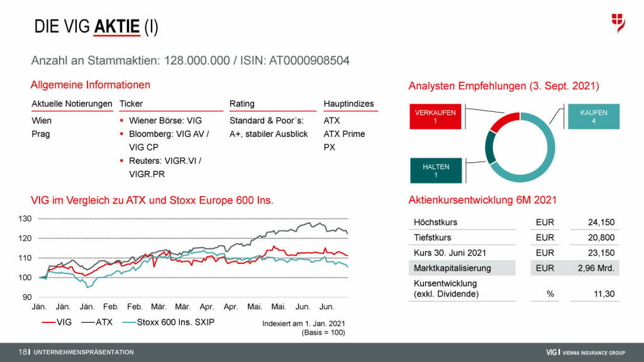The image size is (644, 362).
Task: Click the Höchstkurs value 24,150
Action: point(601,222)
